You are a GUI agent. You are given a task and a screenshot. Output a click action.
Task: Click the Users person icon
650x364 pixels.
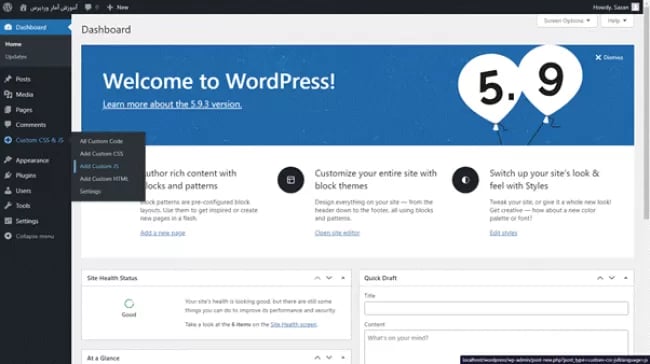click(x=8, y=191)
